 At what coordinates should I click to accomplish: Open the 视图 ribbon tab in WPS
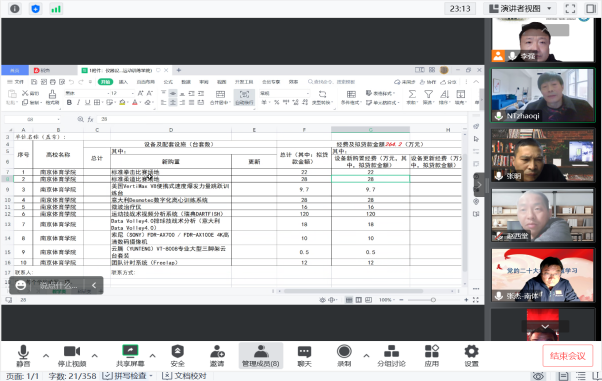pyautogui.click(x=222, y=82)
